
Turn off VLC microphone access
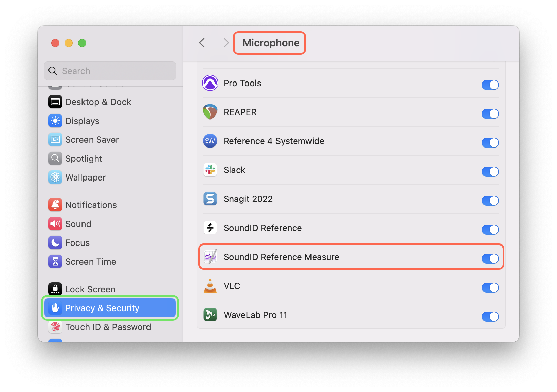click(490, 288)
